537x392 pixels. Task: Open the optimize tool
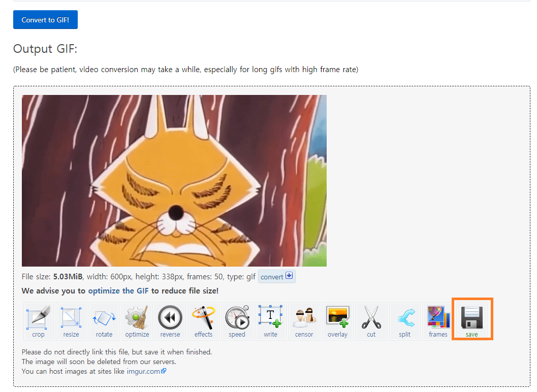[x=137, y=321]
